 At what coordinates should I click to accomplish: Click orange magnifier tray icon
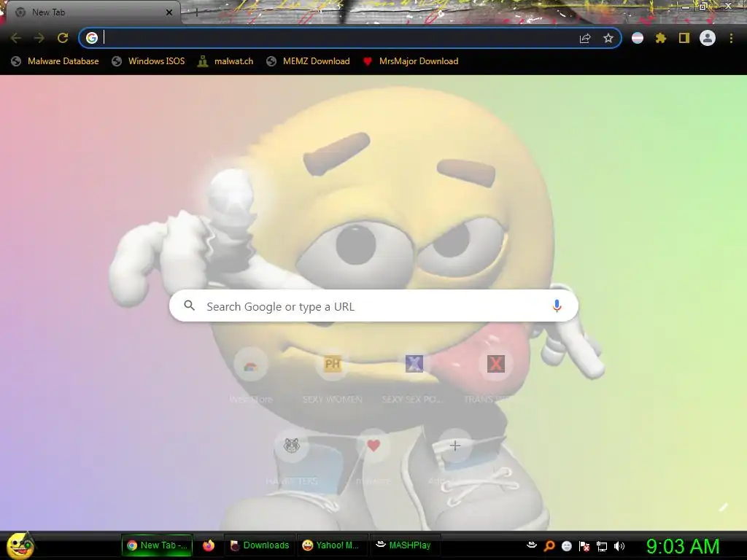549,545
